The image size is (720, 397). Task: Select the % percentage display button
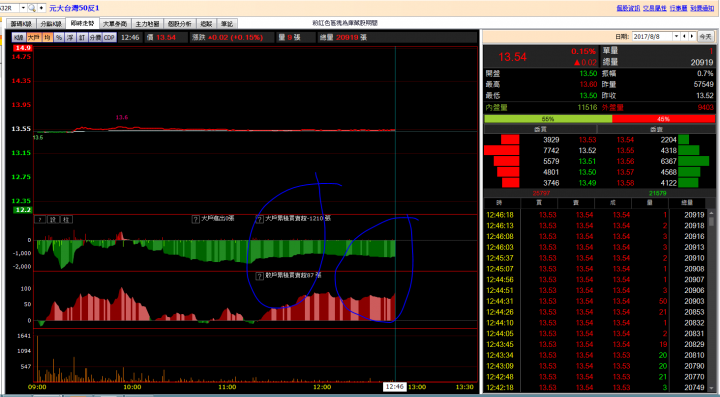click(x=59, y=38)
